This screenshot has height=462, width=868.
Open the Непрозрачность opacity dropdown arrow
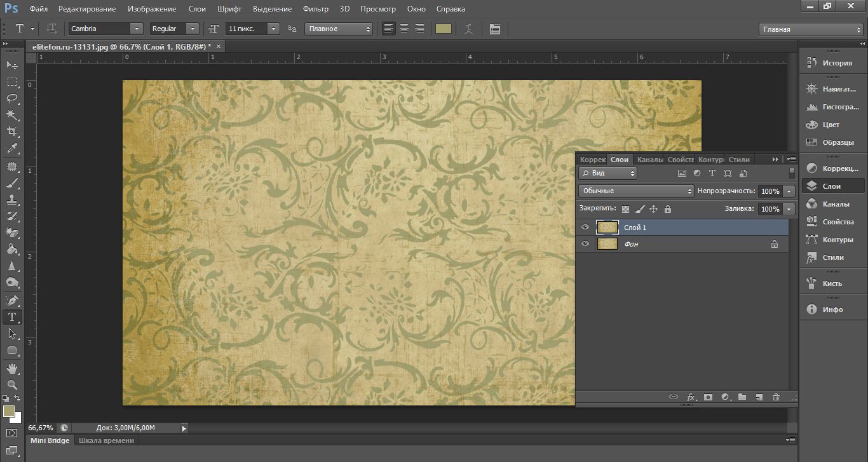789,191
